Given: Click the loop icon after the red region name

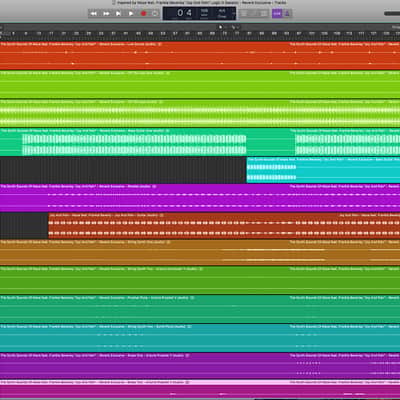Looking at the screenshot, I should click(160, 44).
